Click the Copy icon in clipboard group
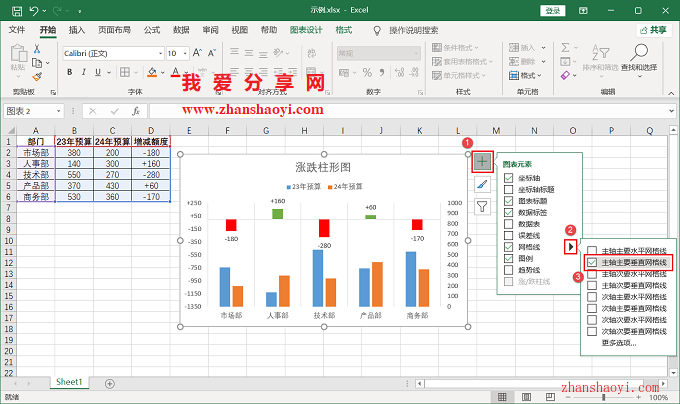Viewport: 680px width, 404px height. tap(37, 63)
